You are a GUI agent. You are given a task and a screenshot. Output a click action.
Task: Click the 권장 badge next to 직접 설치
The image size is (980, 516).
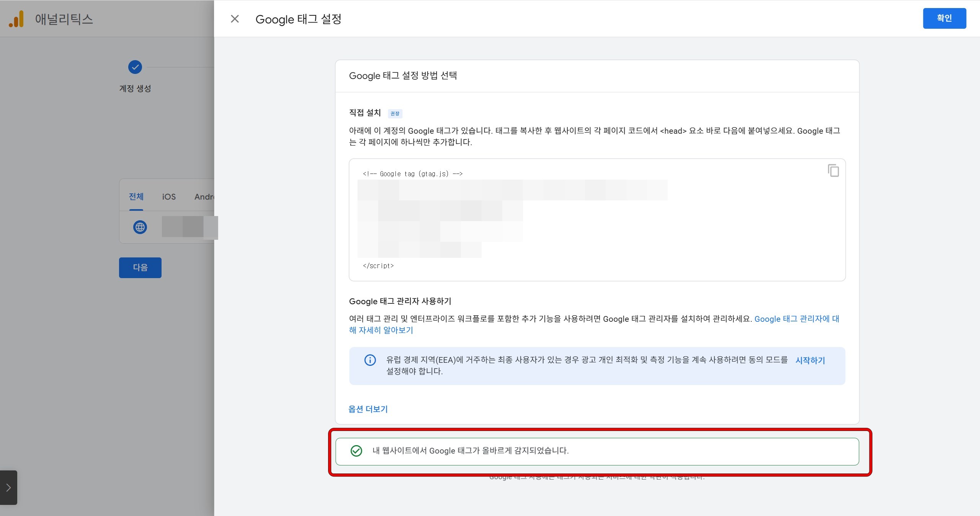(x=395, y=114)
